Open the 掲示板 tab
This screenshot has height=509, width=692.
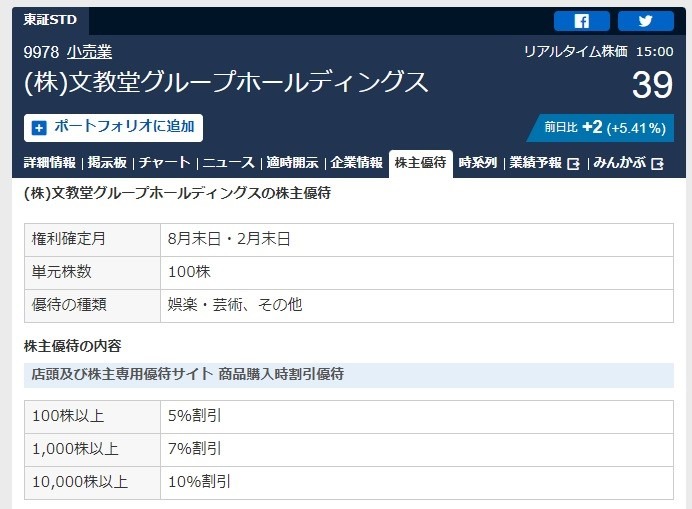[x=107, y=163]
